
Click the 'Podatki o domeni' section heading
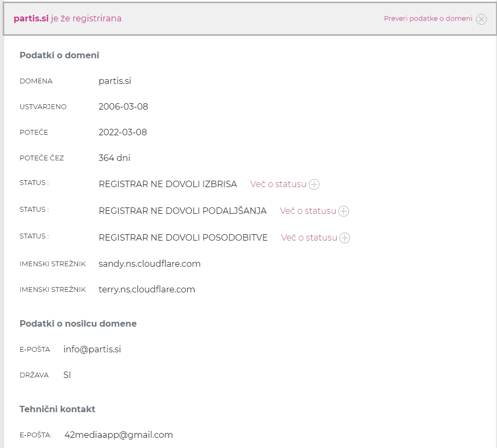tap(59, 55)
